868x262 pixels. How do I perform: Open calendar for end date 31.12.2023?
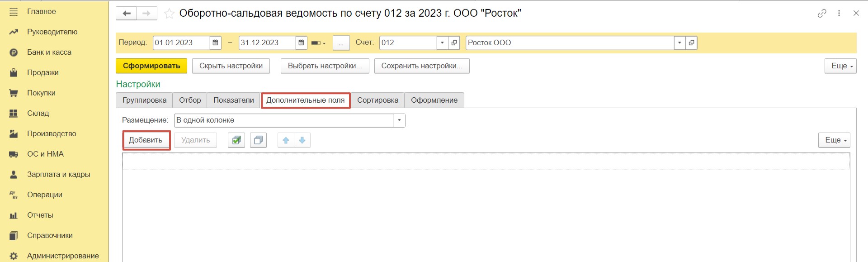[x=301, y=43]
